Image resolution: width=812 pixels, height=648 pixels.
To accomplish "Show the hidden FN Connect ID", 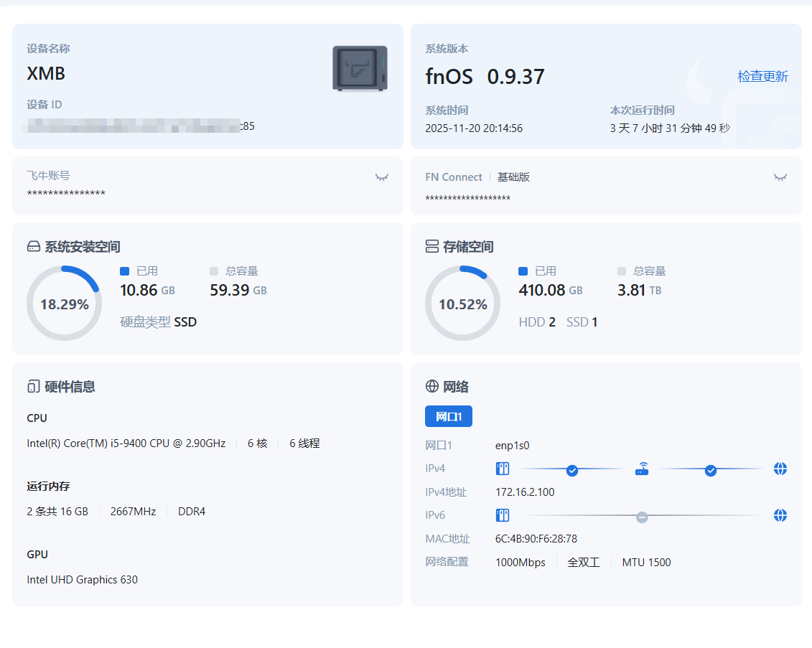I will 780,177.
